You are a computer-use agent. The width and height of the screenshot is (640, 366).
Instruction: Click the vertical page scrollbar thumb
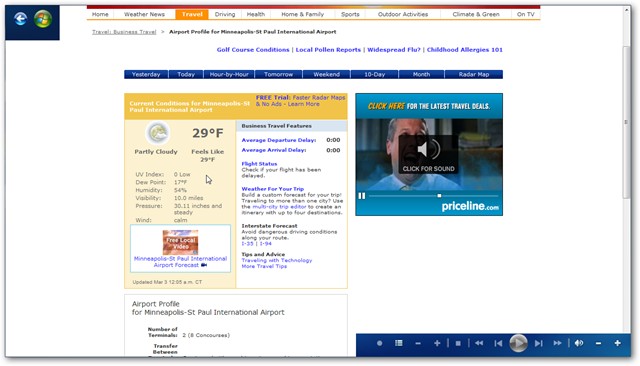tap(627, 122)
